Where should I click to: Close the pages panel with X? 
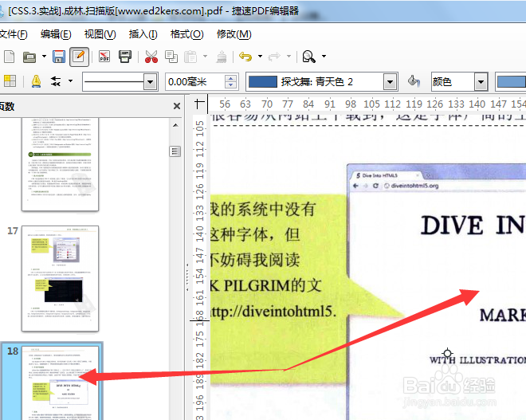177,106
